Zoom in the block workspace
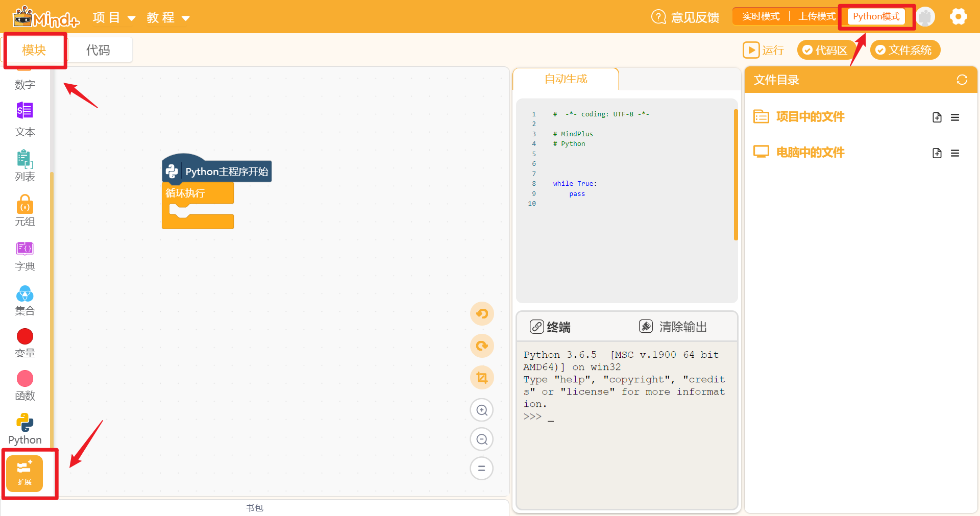Viewport: 980px width, 516px height. pyautogui.click(x=482, y=410)
